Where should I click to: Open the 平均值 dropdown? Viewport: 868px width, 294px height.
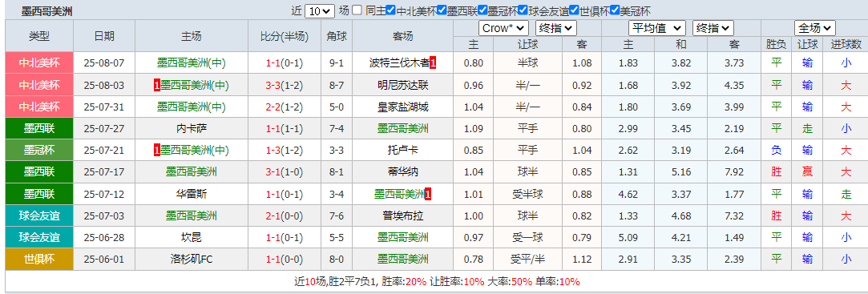coord(656,28)
